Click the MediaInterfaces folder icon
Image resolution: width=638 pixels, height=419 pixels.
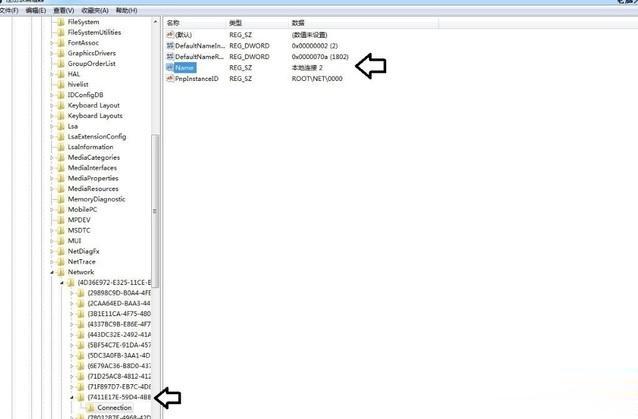point(61,168)
